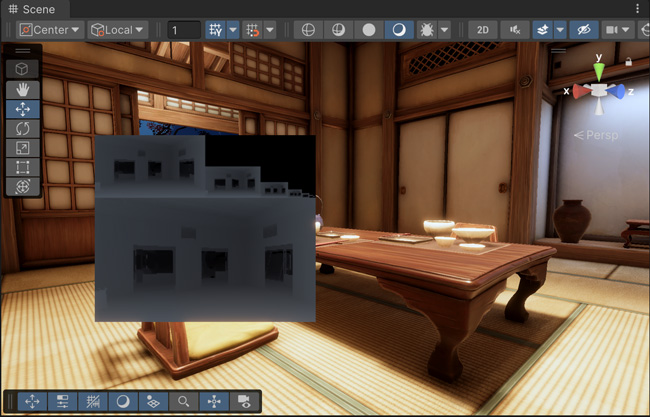Click the green Y axis gizmo cone
The height and width of the screenshot is (417, 650).
(x=598, y=72)
